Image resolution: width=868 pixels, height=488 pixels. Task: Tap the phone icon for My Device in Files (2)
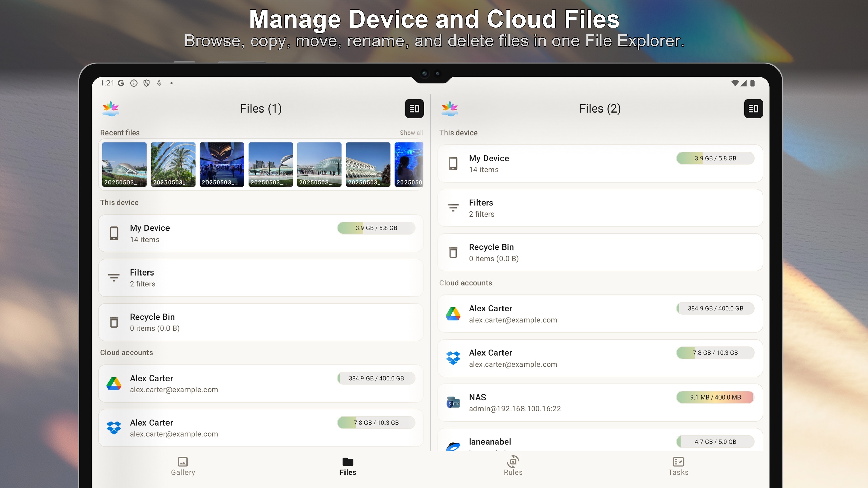click(453, 164)
